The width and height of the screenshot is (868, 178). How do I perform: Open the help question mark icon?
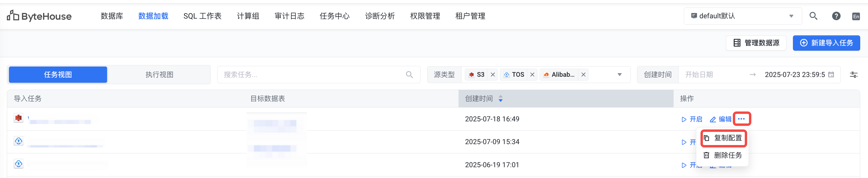click(x=836, y=16)
